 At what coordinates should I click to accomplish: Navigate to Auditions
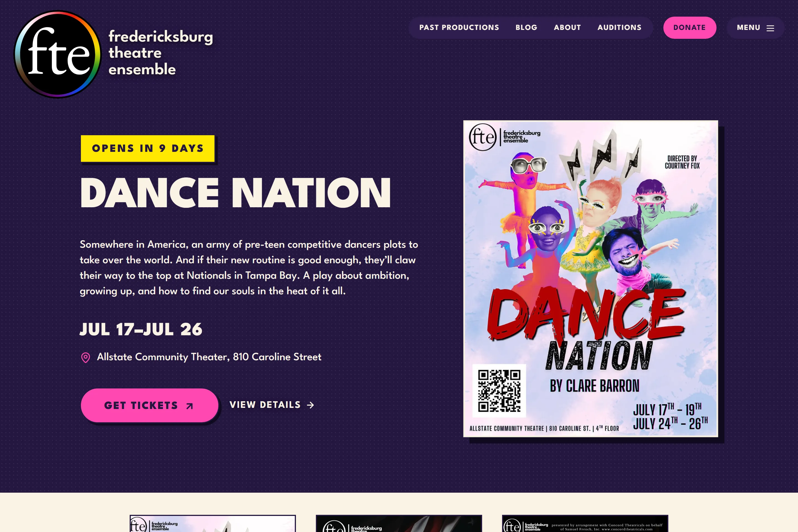[619, 27]
